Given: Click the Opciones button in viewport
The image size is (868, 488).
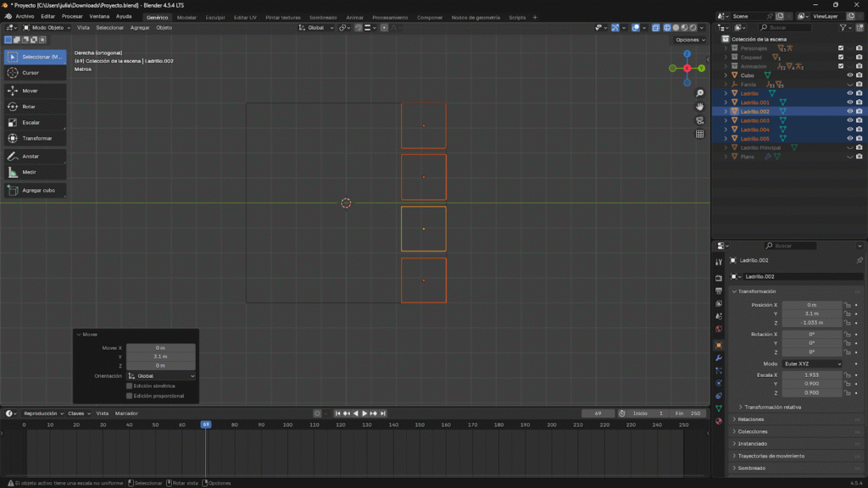Looking at the screenshot, I should tap(689, 40).
